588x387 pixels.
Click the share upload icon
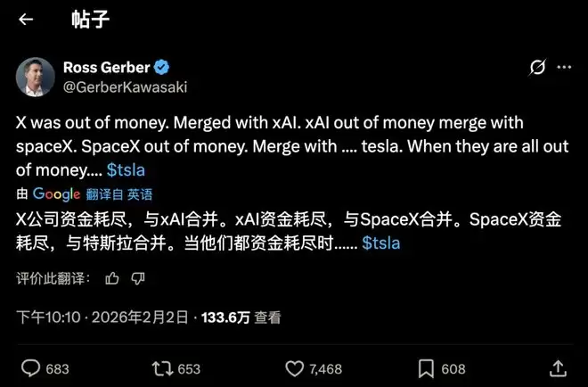tap(559, 368)
